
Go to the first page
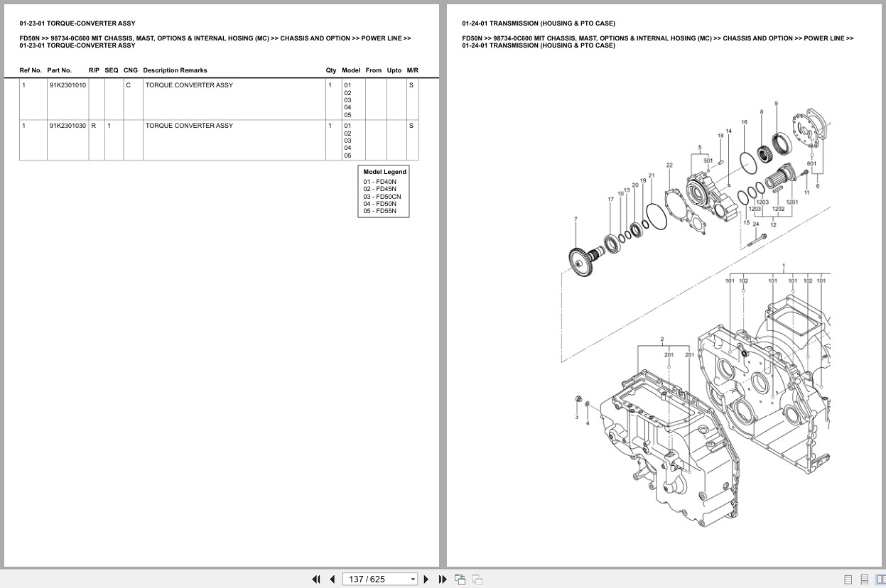(316, 579)
